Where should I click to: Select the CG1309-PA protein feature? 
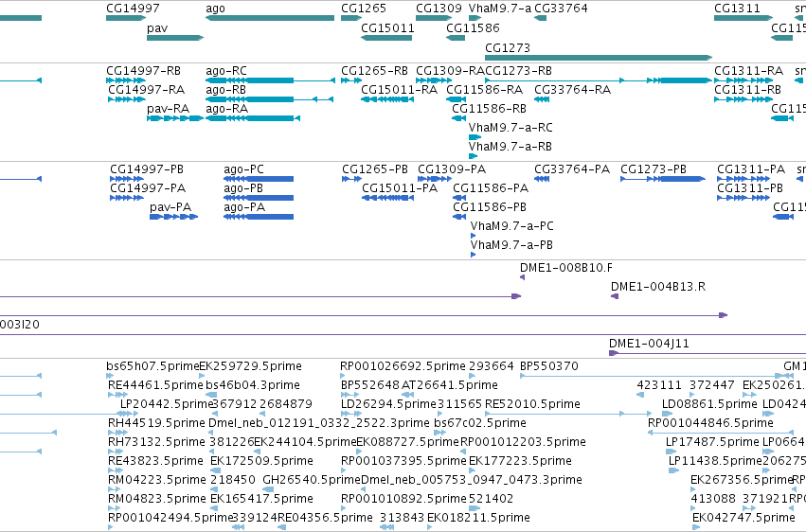click(435, 179)
